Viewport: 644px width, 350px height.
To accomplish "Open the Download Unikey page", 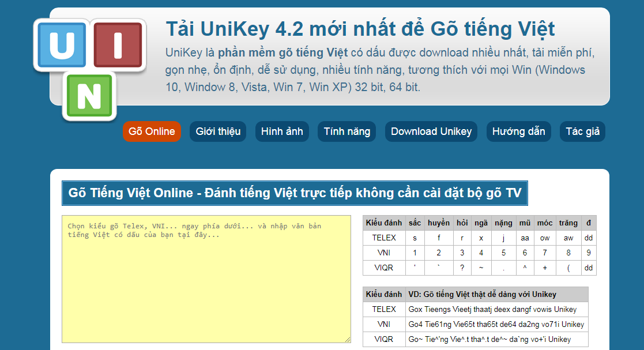I will pyautogui.click(x=431, y=131).
